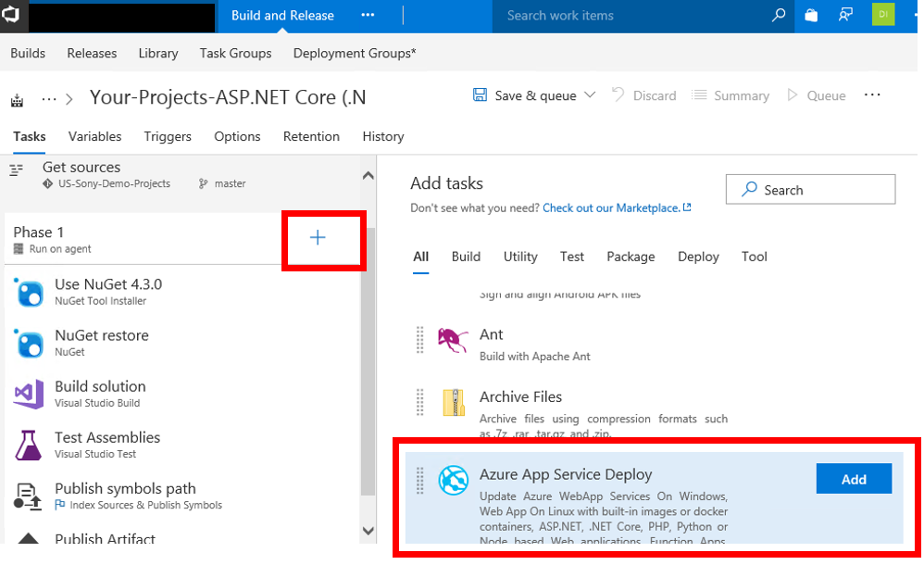Click the master branch label
Image resolution: width=924 pixels, height=565 pixels.
tap(230, 184)
